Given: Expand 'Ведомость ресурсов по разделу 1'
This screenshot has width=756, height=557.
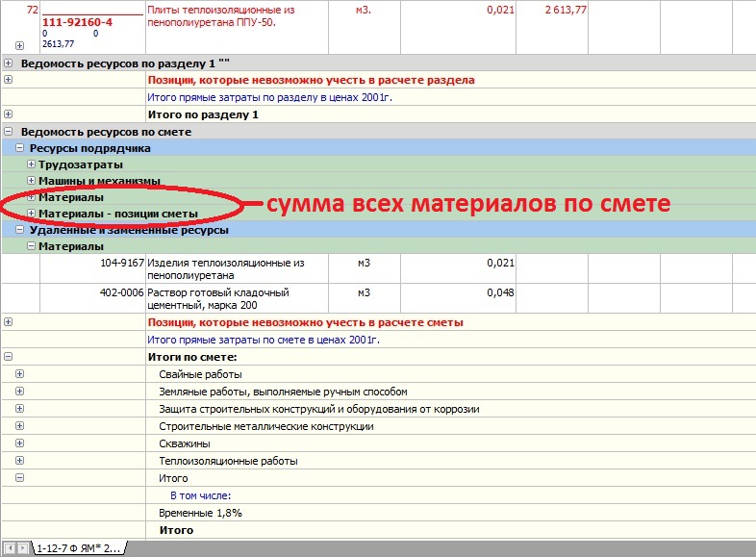Looking at the screenshot, I should (x=9, y=63).
